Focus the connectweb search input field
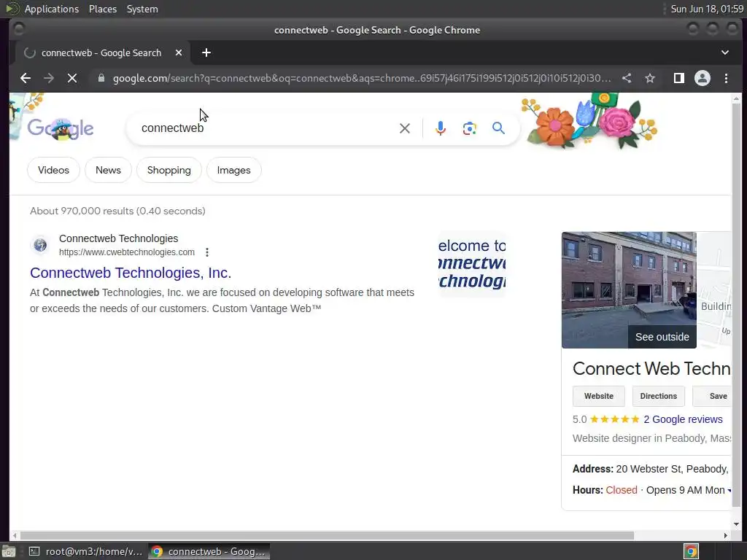Image resolution: width=747 pixels, height=560 pixels. click(x=267, y=128)
